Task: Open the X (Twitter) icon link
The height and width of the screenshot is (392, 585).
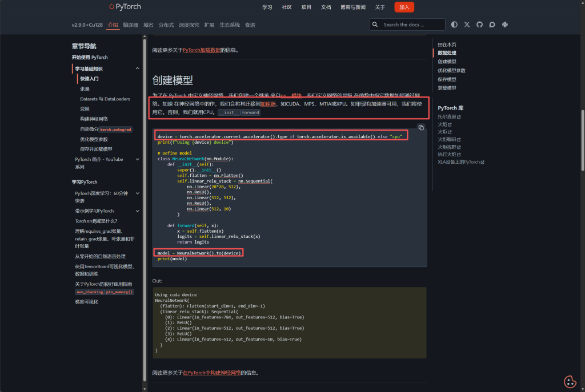Action: tap(467, 25)
